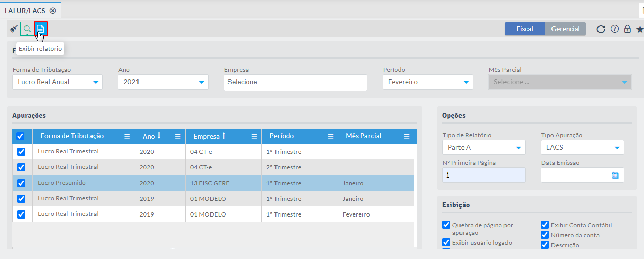This screenshot has height=259, width=644.
Task: Click the 2º Trimestre cell
Action: (x=300, y=167)
